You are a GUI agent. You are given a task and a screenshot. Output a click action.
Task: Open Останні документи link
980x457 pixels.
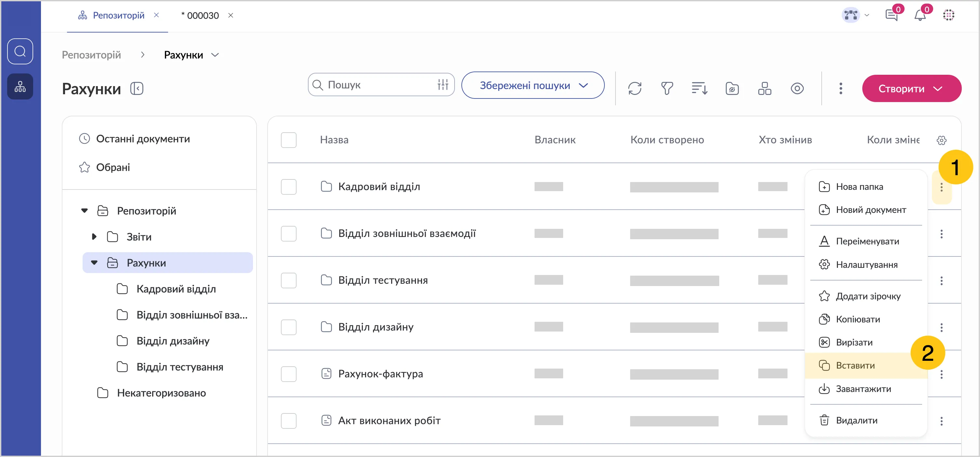[x=143, y=139]
